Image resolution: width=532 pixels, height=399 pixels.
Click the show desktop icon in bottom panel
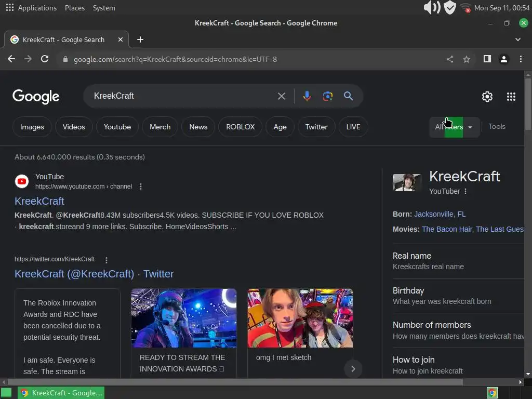[x=6, y=393]
